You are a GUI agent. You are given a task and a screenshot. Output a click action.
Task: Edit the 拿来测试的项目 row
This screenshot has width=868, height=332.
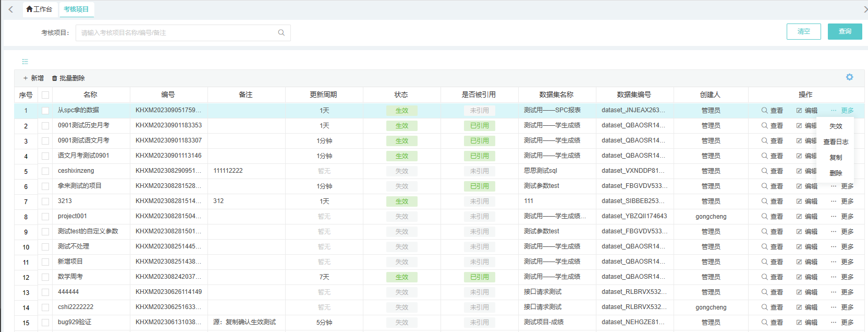(x=806, y=186)
